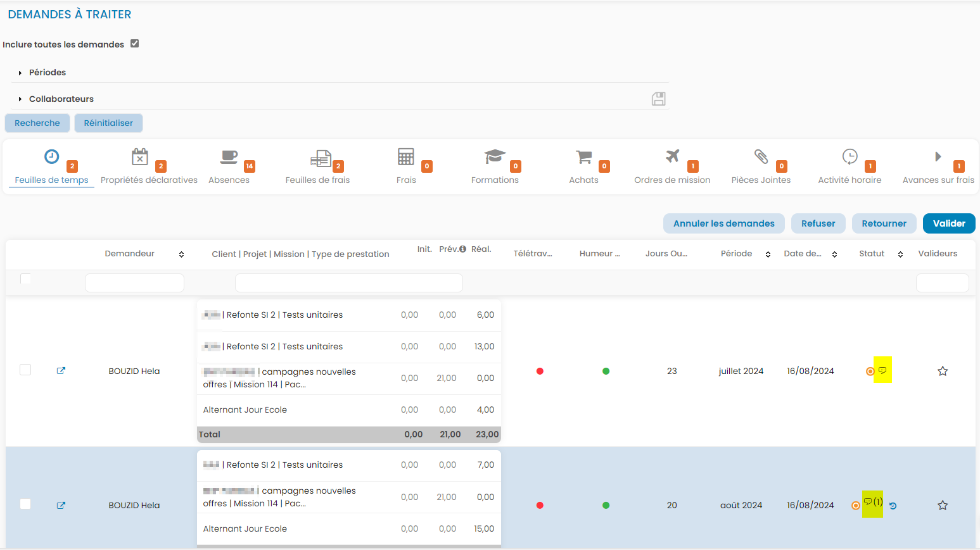Click history icon in août 2024 row

893,506
